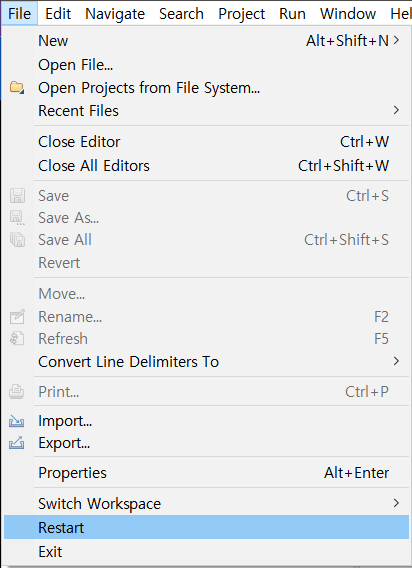Open the Edit menu
Screen dimensions: 412x568
click(x=58, y=14)
